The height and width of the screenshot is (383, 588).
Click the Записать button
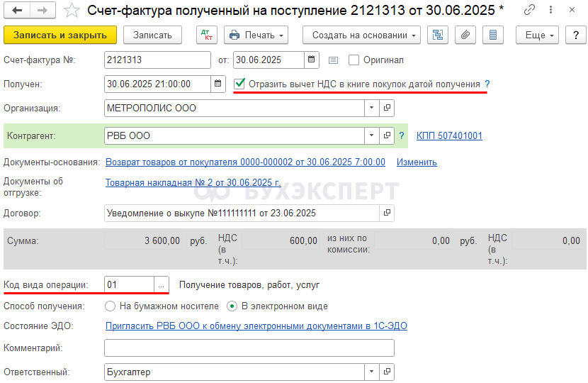(x=152, y=35)
